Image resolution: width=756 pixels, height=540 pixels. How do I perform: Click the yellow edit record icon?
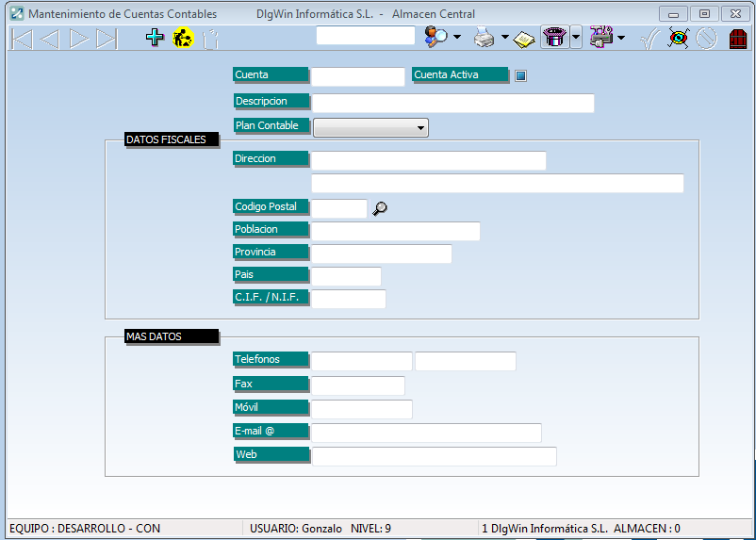(x=183, y=38)
